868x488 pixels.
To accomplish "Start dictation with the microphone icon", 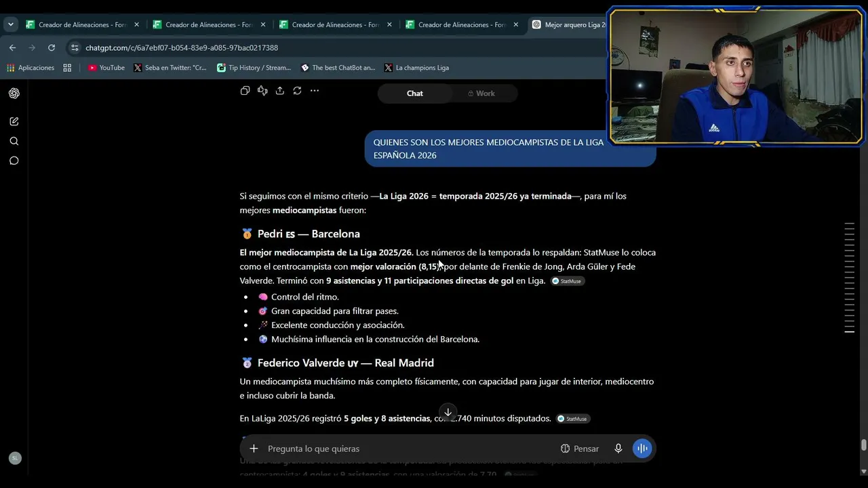I will [x=618, y=449].
